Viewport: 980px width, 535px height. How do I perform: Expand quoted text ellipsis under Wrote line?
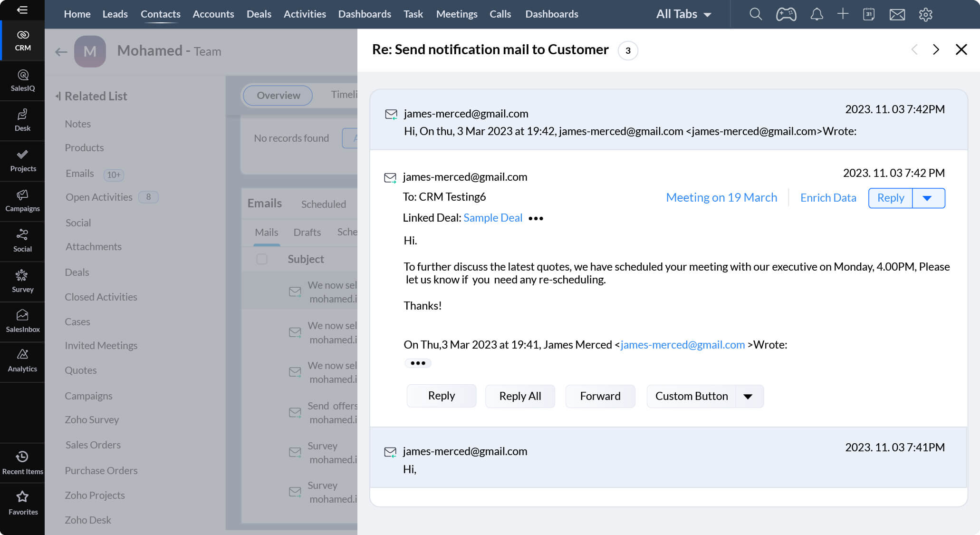pos(418,363)
